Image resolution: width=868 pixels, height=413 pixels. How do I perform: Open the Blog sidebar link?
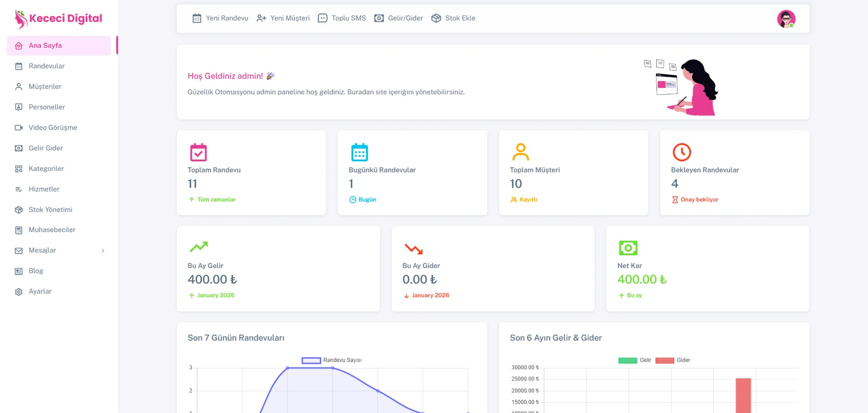coord(36,271)
